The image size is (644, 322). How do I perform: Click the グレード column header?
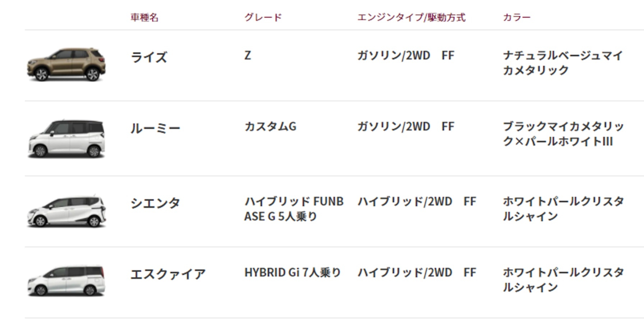(263, 17)
